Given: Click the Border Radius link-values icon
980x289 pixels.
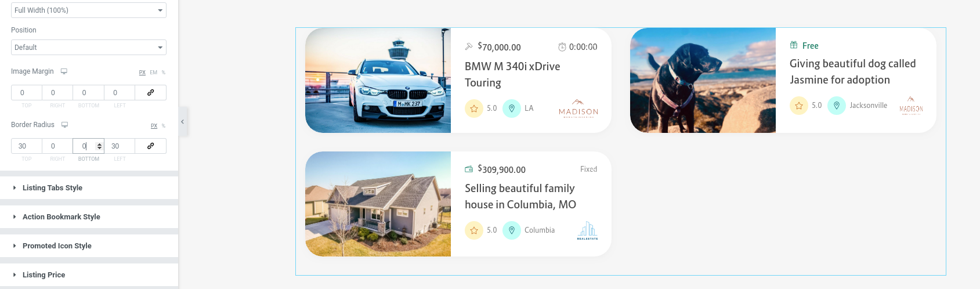Looking at the screenshot, I should coord(150,146).
